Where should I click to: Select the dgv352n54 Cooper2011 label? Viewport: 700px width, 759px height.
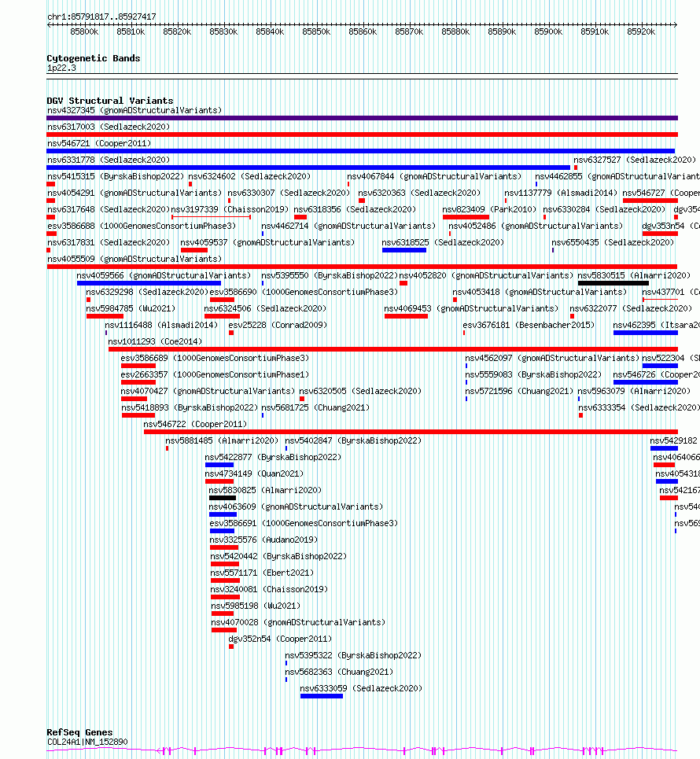click(280, 638)
